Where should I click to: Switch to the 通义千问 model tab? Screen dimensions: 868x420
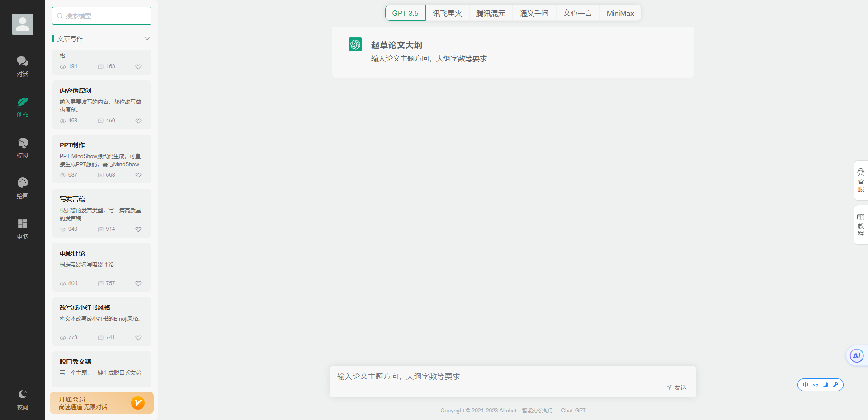click(x=534, y=13)
